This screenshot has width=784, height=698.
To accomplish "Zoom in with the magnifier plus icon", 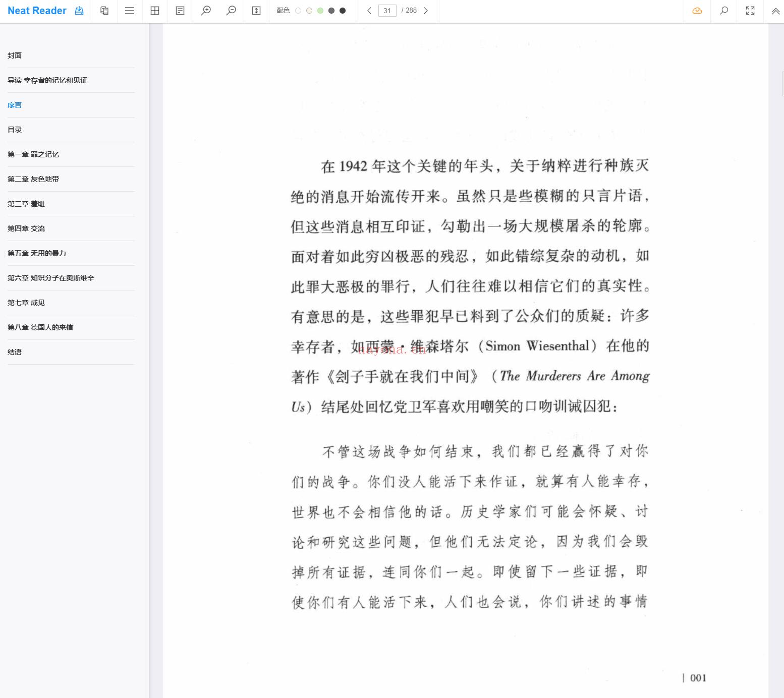I will 206,11.
